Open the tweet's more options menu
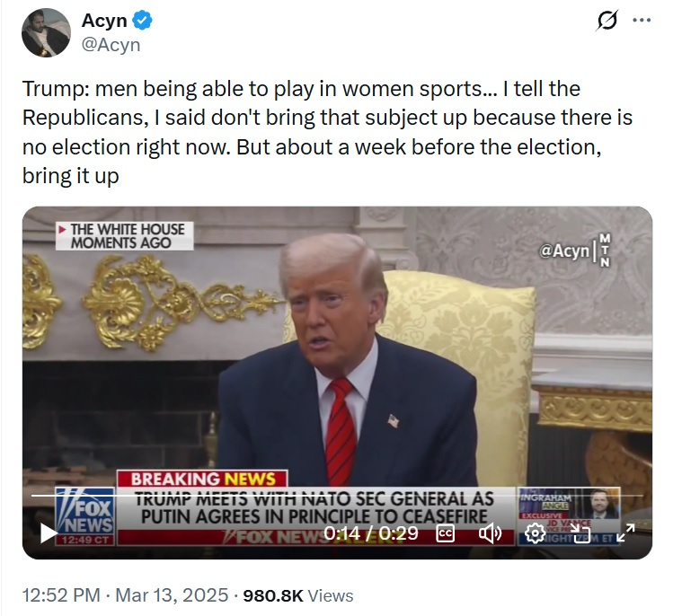The image size is (673, 616). coord(642,22)
